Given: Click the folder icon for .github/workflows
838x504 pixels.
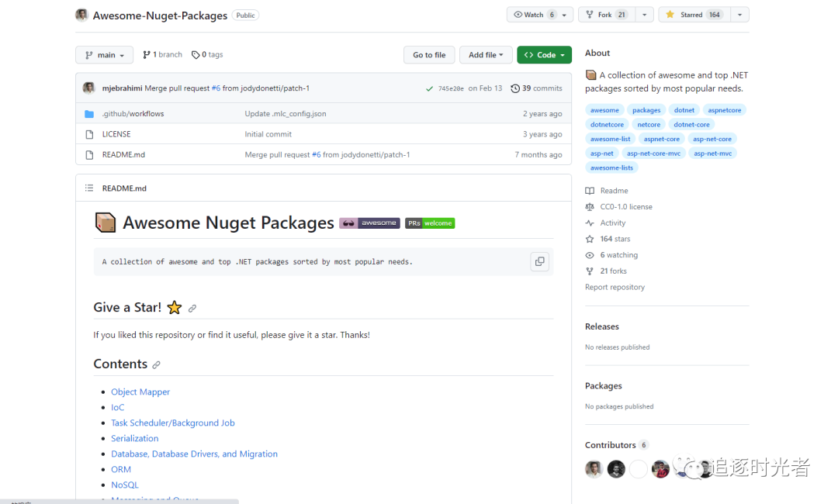Looking at the screenshot, I should 89,114.
